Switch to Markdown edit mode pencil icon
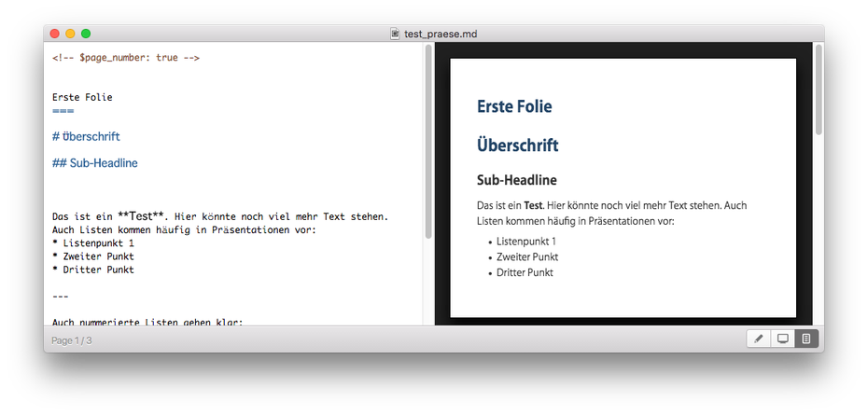Image resolution: width=868 pixels, height=415 pixels. coord(759,339)
